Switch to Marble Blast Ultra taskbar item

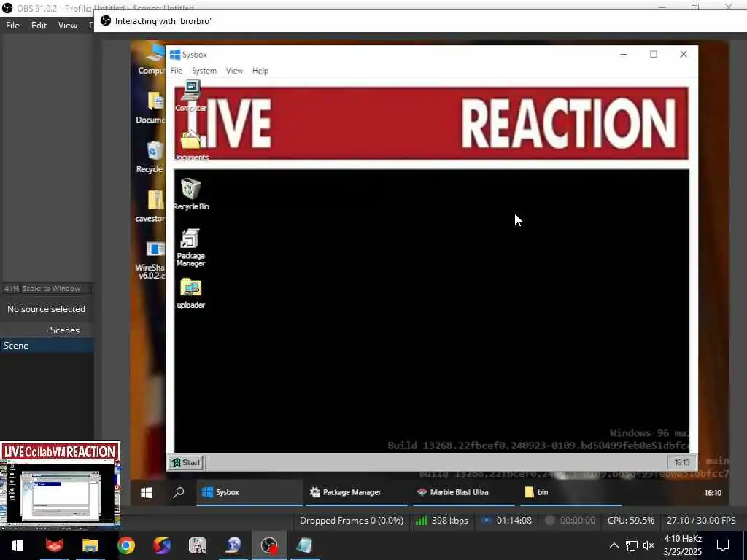(463, 492)
